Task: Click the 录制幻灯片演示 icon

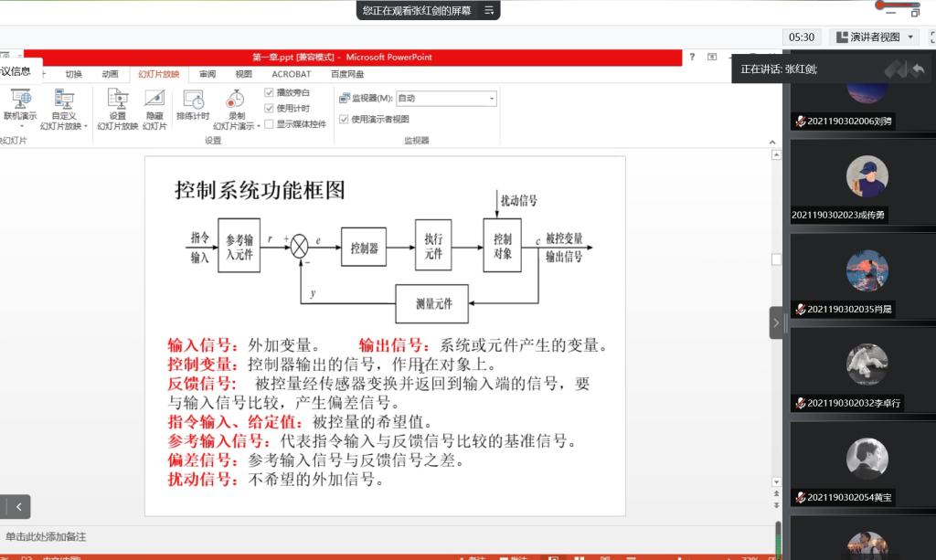Action: pos(236,100)
